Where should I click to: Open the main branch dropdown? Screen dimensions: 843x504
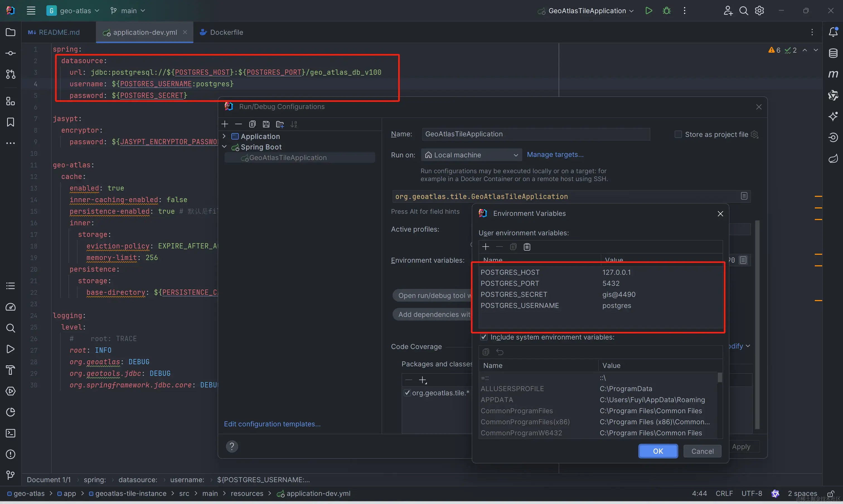coord(128,11)
